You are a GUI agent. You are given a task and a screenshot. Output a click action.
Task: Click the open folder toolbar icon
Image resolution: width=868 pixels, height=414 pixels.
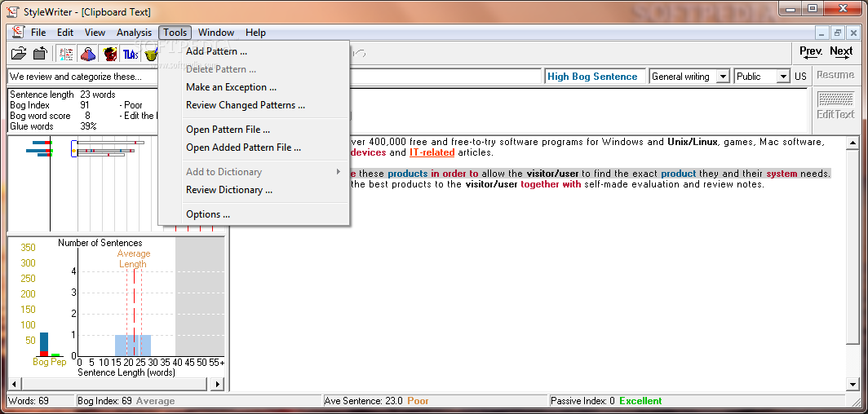click(19, 54)
